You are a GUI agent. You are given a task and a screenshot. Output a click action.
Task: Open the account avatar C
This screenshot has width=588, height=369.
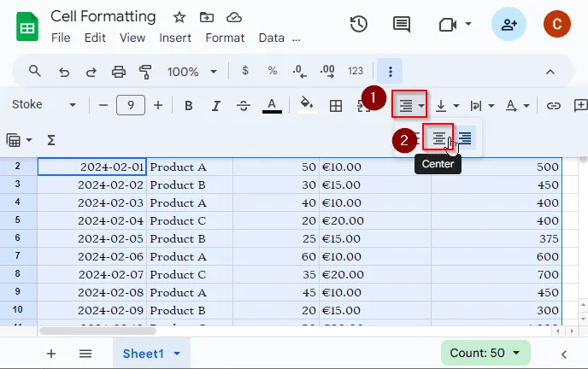557,25
